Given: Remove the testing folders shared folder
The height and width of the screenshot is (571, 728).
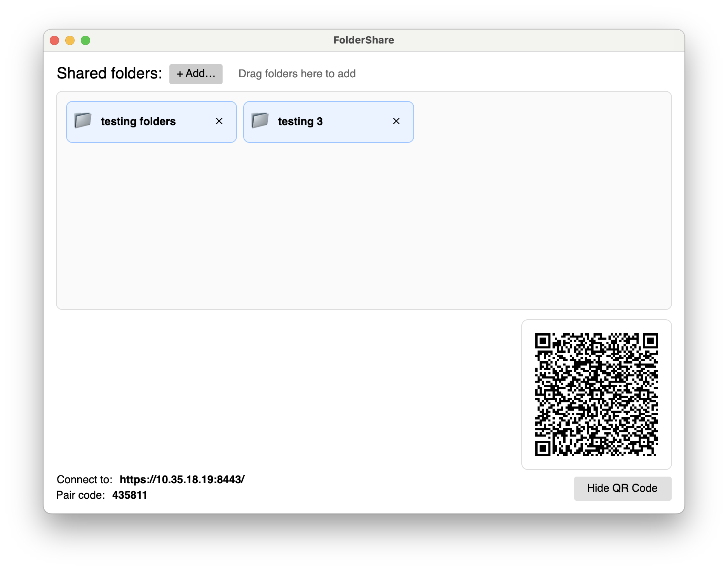Looking at the screenshot, I should 219,121.
